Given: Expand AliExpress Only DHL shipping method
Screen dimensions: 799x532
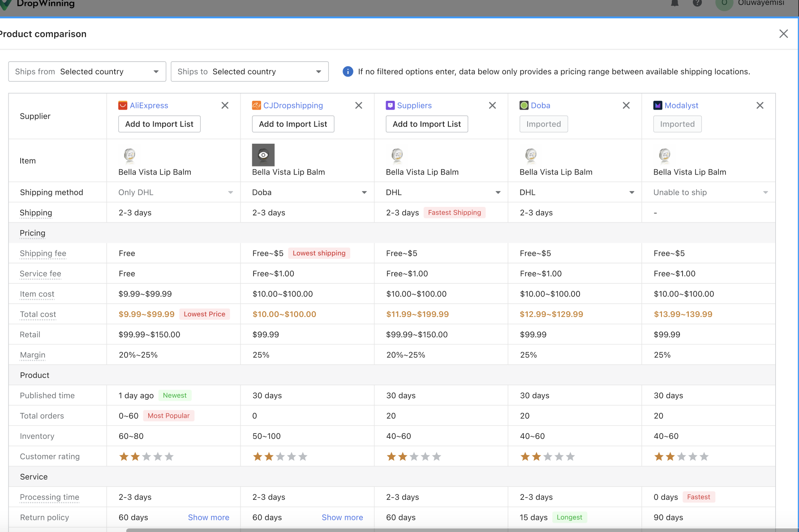Looking at the screenshot, I should (x=176, y=192).
